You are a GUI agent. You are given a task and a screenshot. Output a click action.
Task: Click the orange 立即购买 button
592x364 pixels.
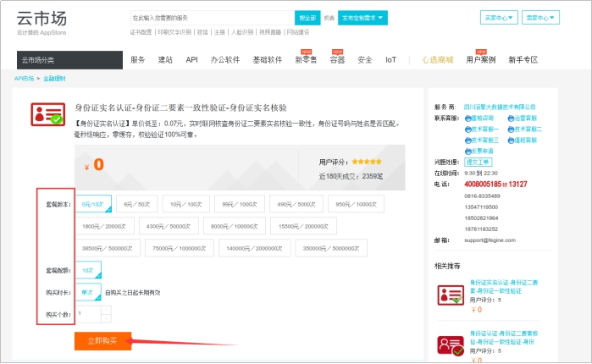pos(102,340)
